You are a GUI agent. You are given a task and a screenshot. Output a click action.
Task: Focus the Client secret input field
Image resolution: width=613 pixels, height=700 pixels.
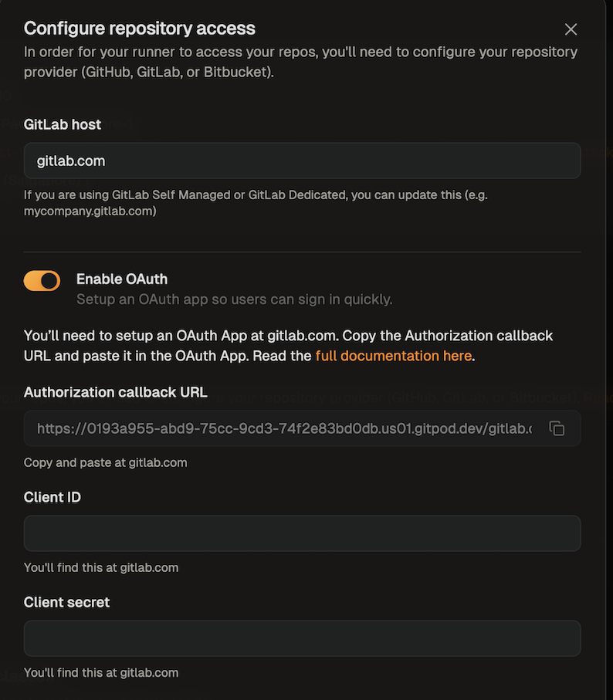point(302,638)
